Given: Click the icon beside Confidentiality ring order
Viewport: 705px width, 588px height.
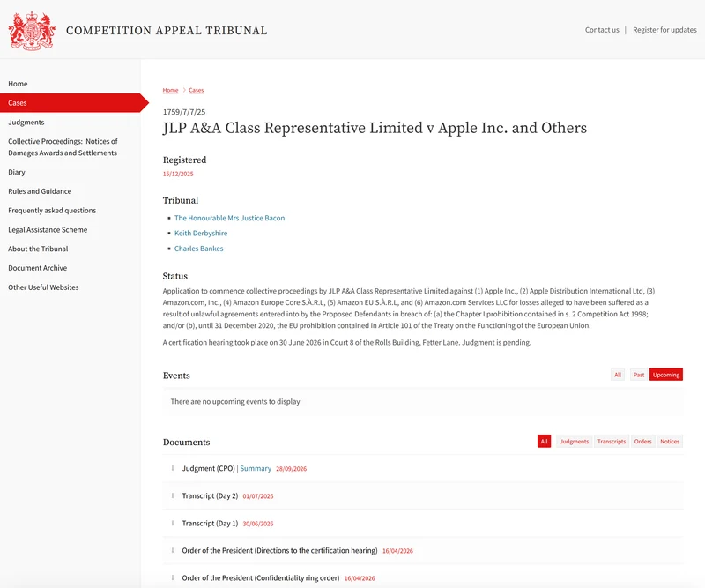Looking at the screenshot, I should pyautogui.click(x=173, y=577).
